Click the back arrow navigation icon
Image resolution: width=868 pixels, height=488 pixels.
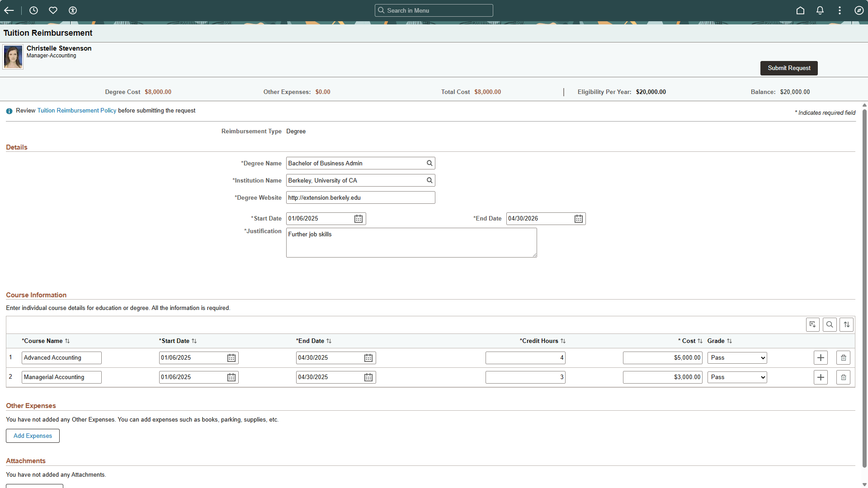9,10
